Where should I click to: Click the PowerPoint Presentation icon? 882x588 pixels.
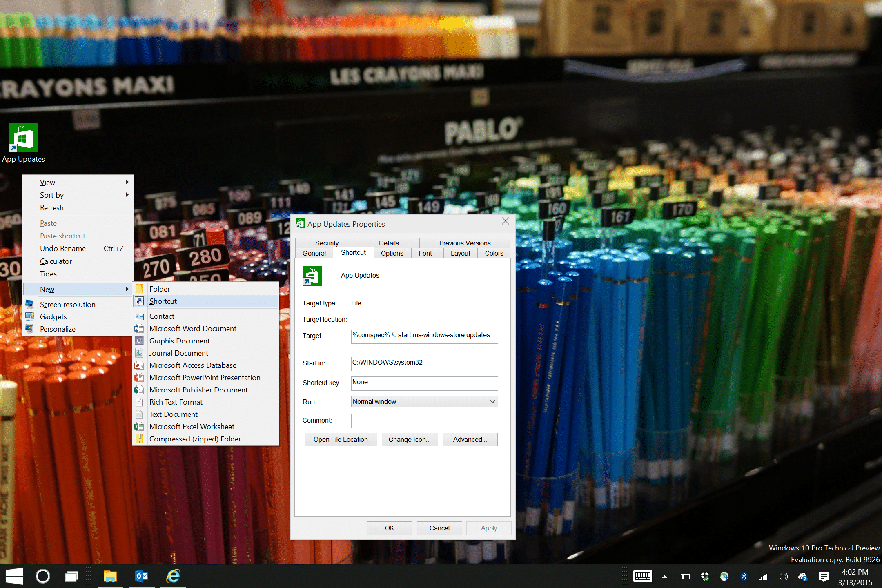tap(139, 378)
